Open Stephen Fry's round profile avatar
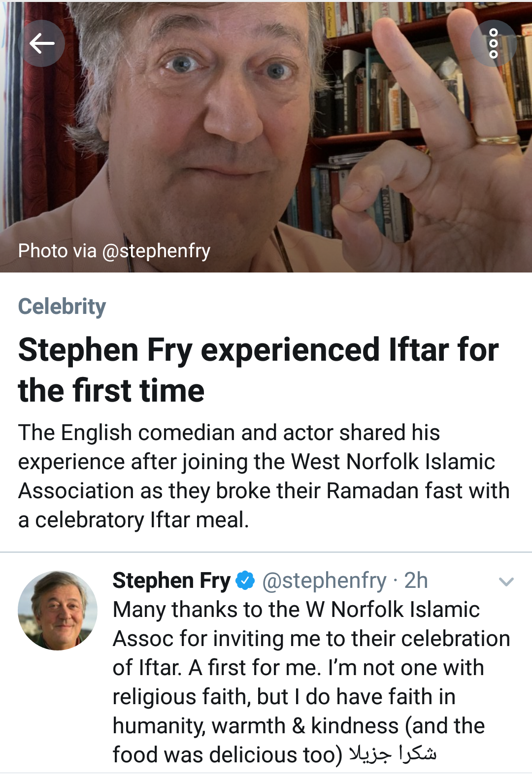The width and height of the screenshot is (532, 784). (x=58, y=611)
